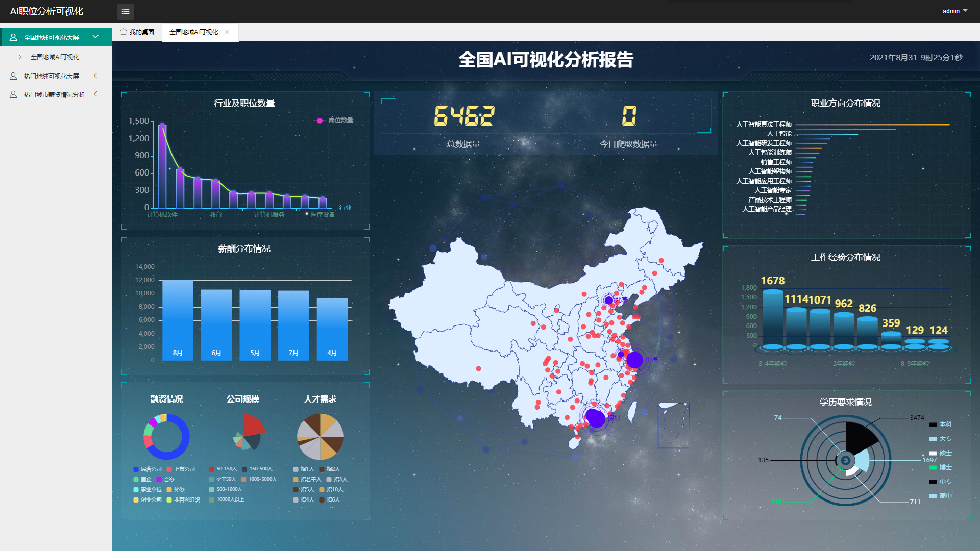This screenshot has height=551, width=980.
Task: Close the 全国地域AI可视化 tab
Action: [227, 32]
